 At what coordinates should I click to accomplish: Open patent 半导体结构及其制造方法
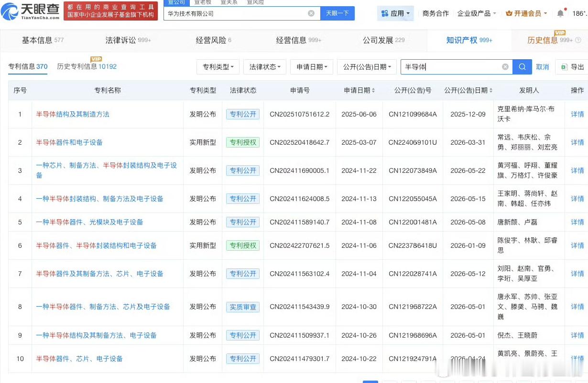point(73,114)
